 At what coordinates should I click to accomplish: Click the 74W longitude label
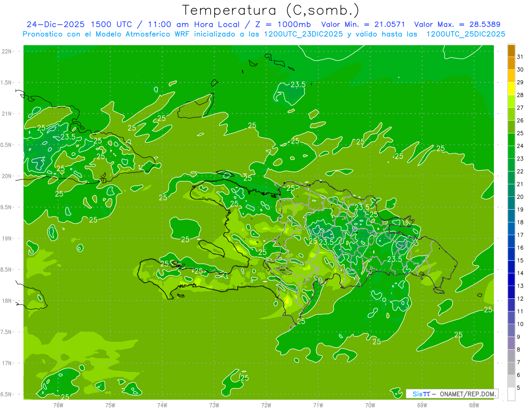[162, 405]
